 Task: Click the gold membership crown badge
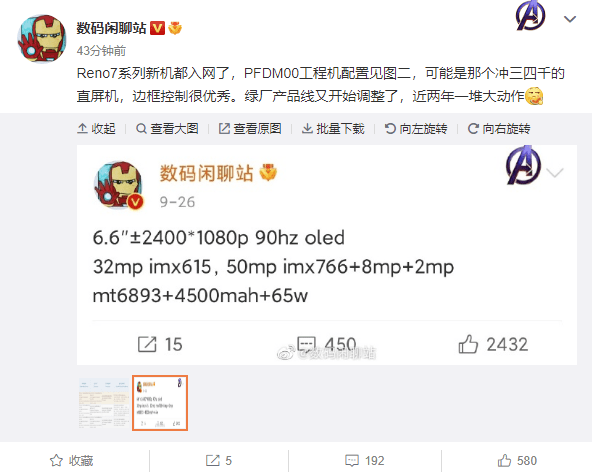pyautogui.click(x=175, y=28)
